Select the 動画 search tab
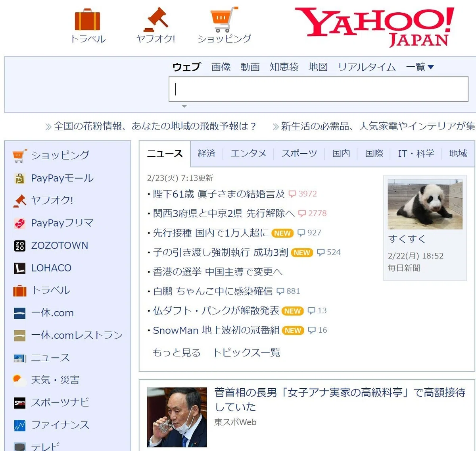This screenshot has height=451, width=476. coord(250,67)
